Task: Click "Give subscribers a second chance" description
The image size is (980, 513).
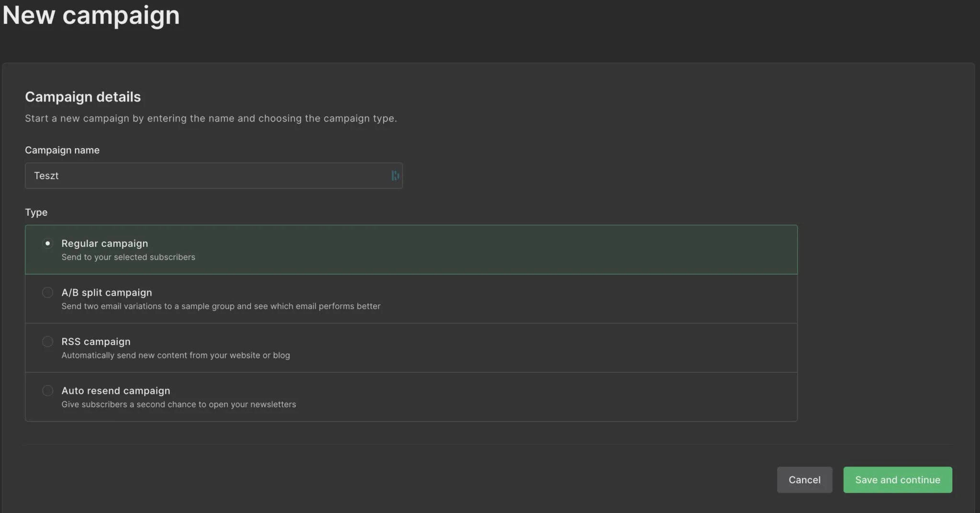Action: click(178, 405)
